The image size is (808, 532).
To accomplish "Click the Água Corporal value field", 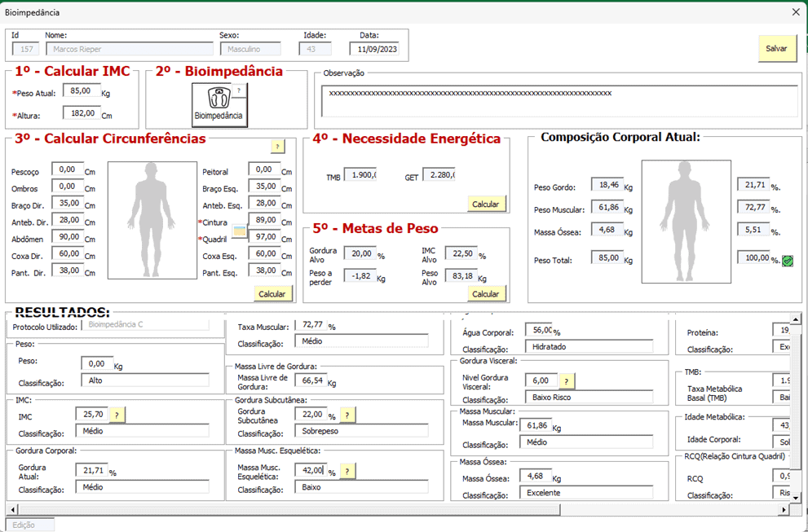I will pyautogui.click(x=539, y=330).
